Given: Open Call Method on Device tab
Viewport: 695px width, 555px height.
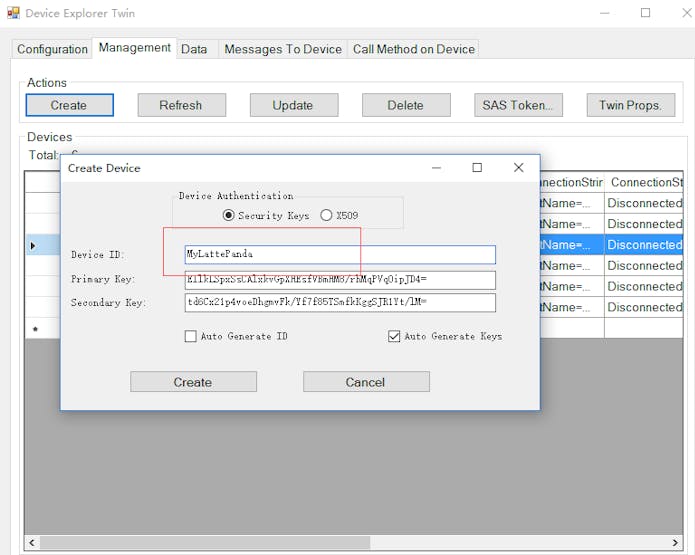Looking at the screenshot, I should [x=414, y=49].
